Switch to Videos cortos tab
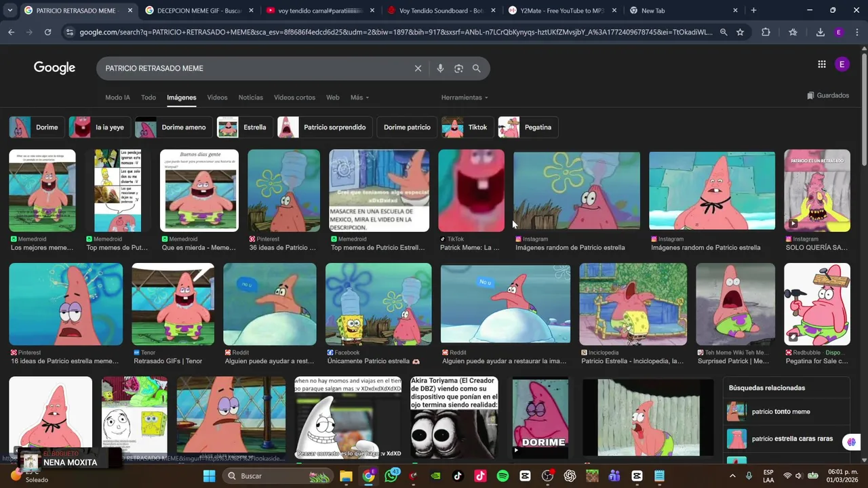This screenshot has height=488, width=868. click(x=294, y=98)
